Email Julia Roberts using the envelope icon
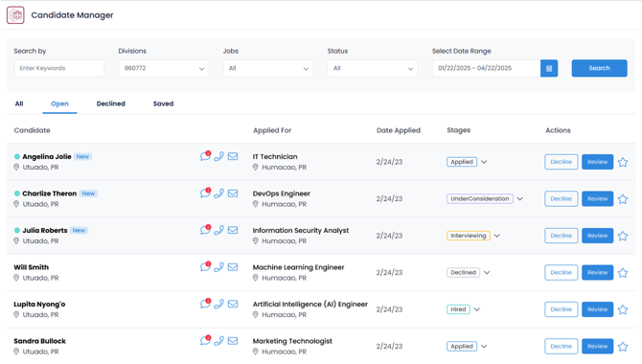This screenshot has height=364, width=642. coord(233,230)
